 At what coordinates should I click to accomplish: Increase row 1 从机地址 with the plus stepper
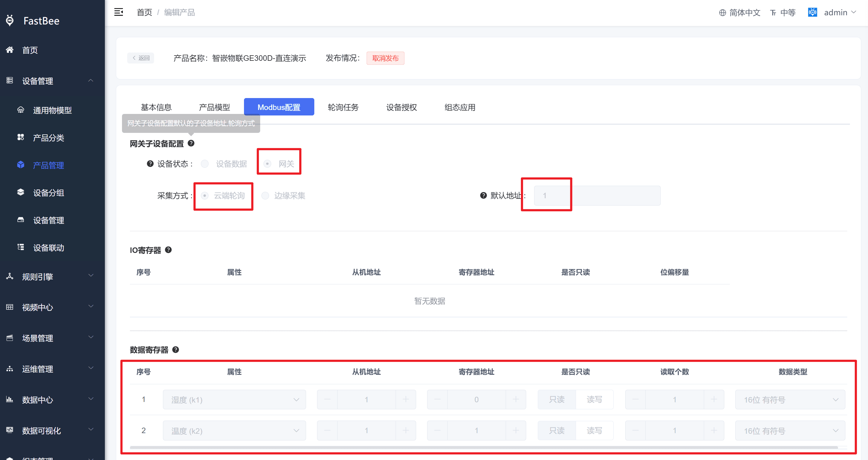406,400
